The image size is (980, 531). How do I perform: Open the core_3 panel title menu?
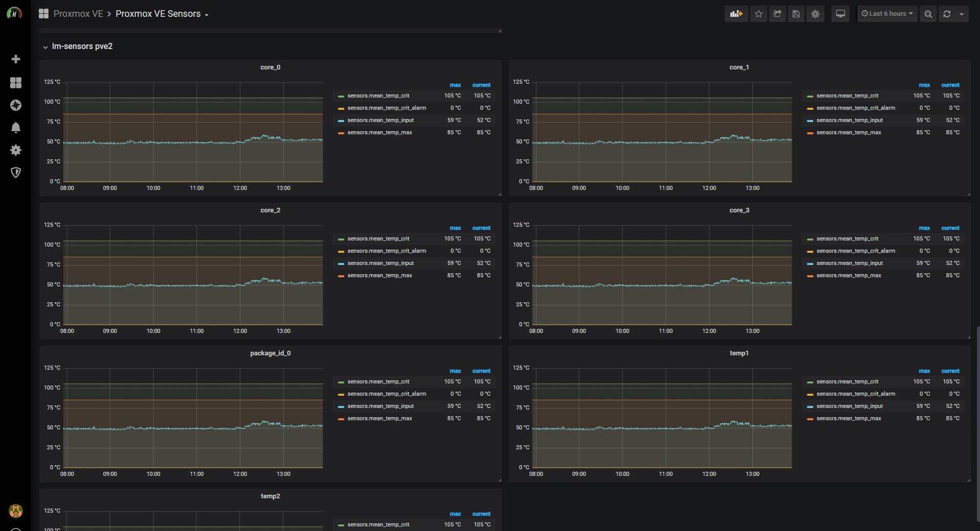(739, 210)
